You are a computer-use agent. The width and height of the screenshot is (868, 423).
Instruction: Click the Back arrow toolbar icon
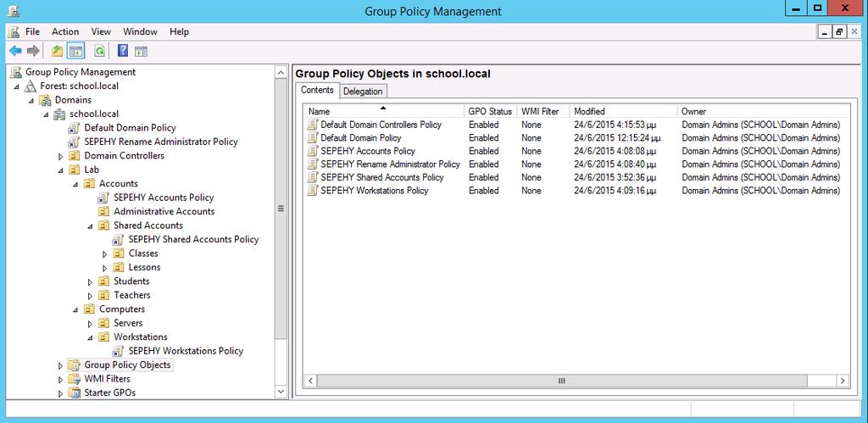point(15,52)
